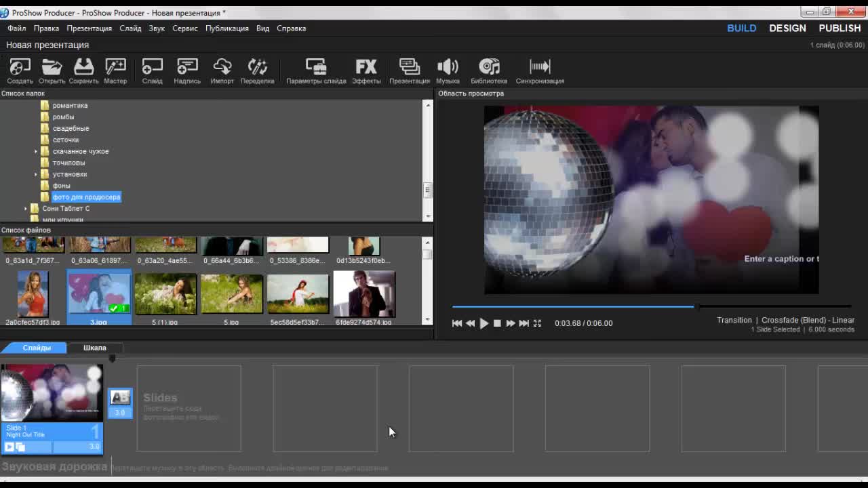The width and height of the screenshot is (868, 488).
Task: Open the Слайд menu in the menu bar
Action: (x=130, y=28)
